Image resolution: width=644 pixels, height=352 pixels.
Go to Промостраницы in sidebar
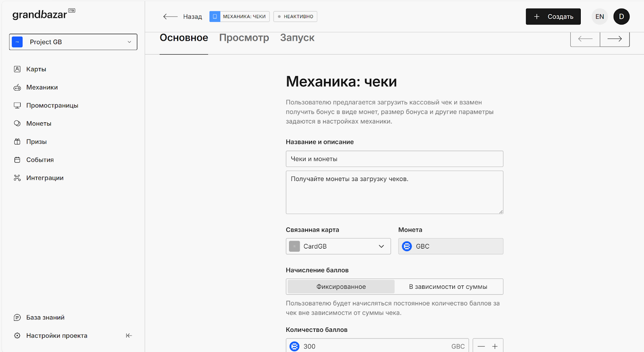click(x=46, y=105)
